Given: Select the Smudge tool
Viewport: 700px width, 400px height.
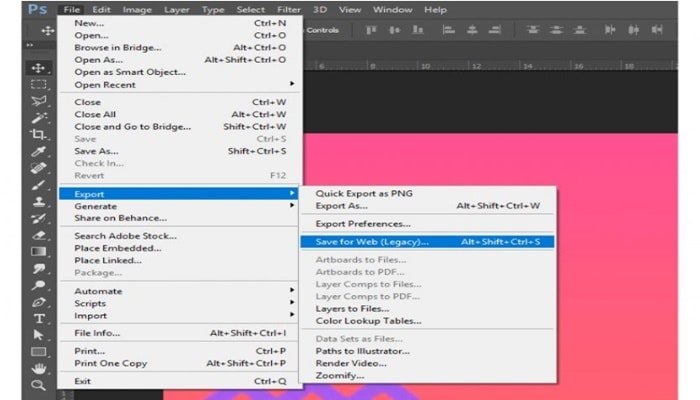Looking at the screenshot, I should point(38,268).
